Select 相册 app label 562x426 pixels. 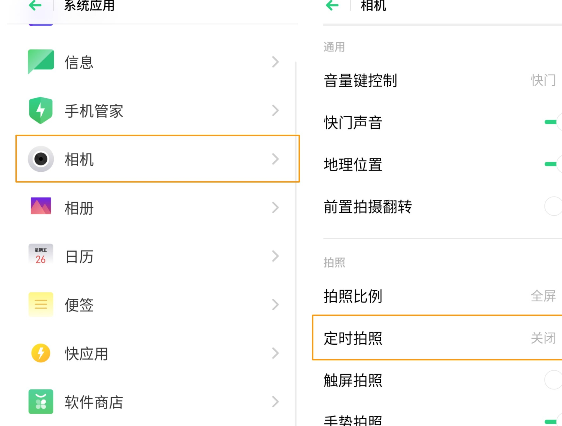[79, 208]
